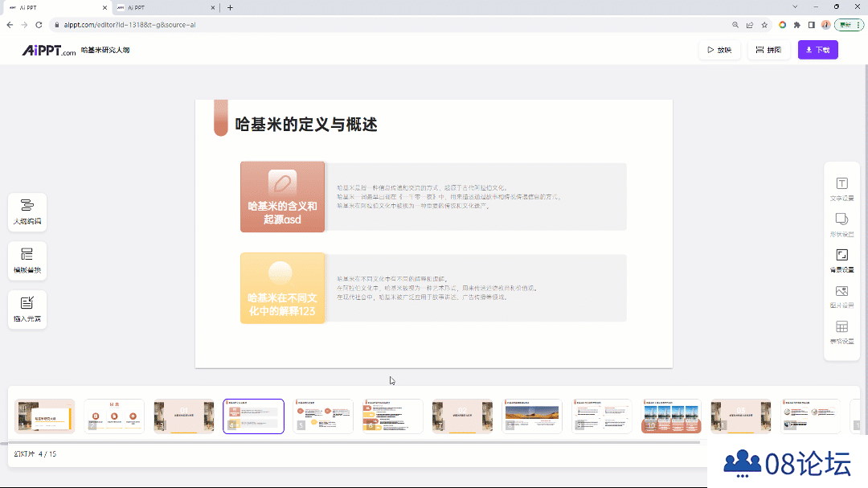This screenshot has height=488, width=868.
Task: Open shape settings in right sidebar
Action: pos(841,225)
